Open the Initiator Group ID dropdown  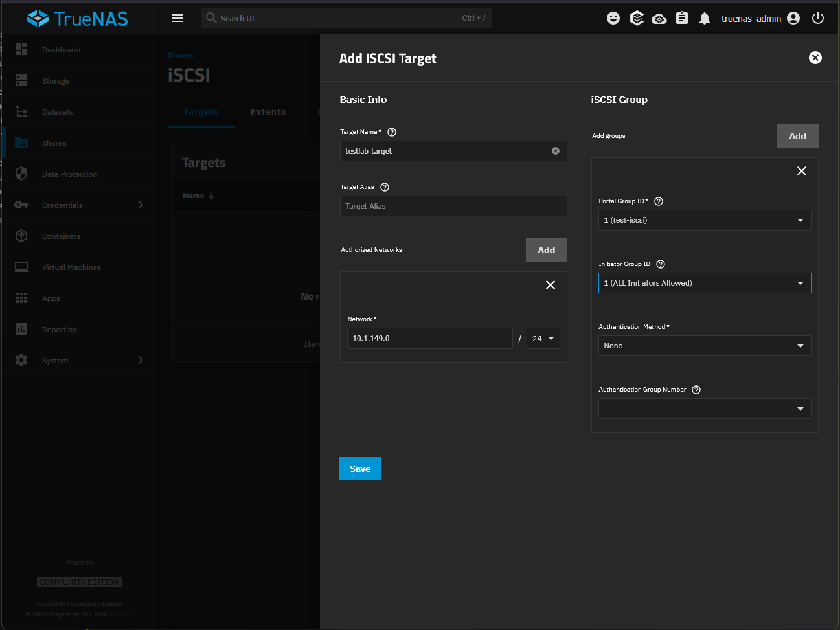(705, 283)
